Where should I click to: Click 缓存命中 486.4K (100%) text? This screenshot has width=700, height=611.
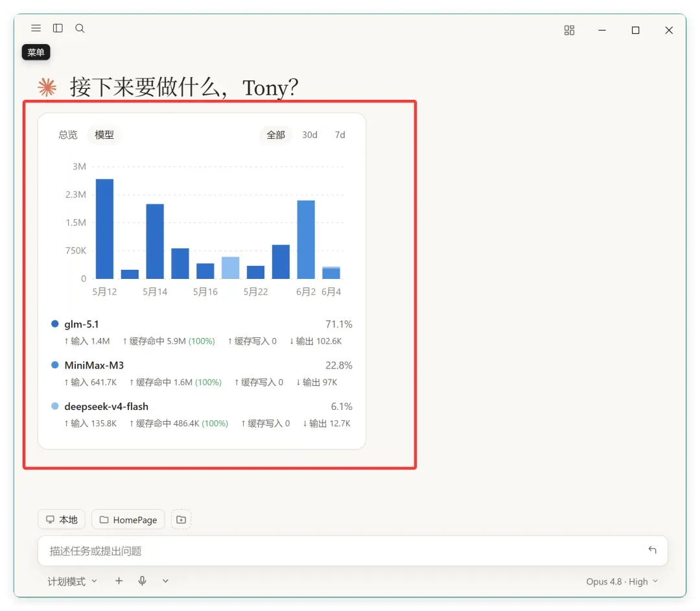click(x=179, y=424)
